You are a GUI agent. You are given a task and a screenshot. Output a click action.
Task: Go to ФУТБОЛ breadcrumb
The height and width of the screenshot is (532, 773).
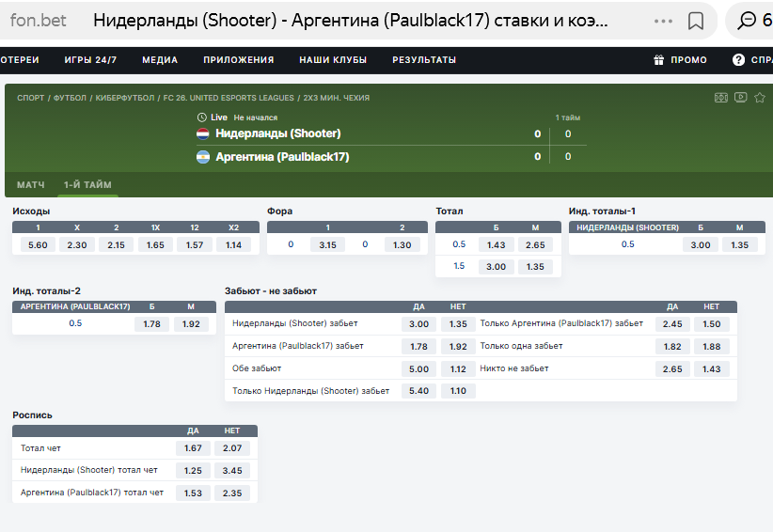pos(70,98)
